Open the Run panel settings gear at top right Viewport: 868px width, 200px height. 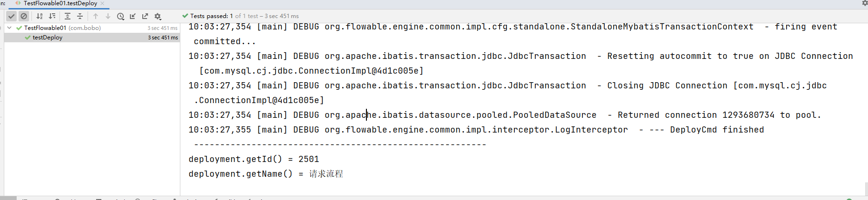pyautogui.click(x=865, y=3)
